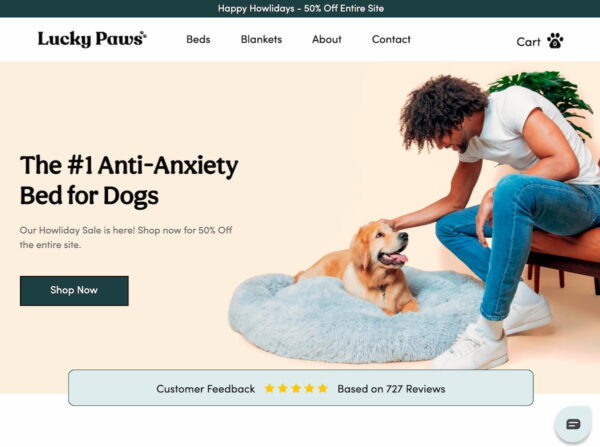Click the fourth gold review star
The image size is (600, 447).
tap(310, 388)
